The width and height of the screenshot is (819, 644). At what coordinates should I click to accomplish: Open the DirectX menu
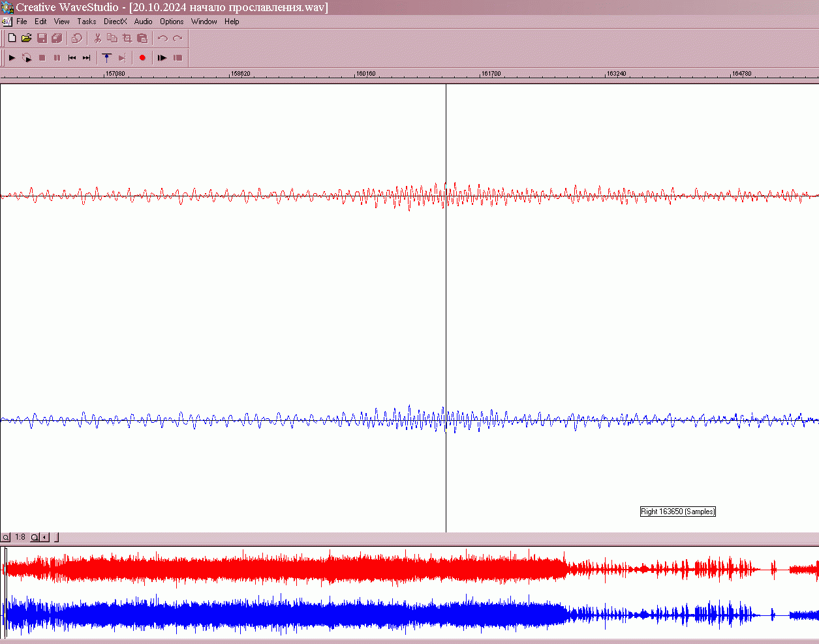pyautogui.click(x=116, y=22)
